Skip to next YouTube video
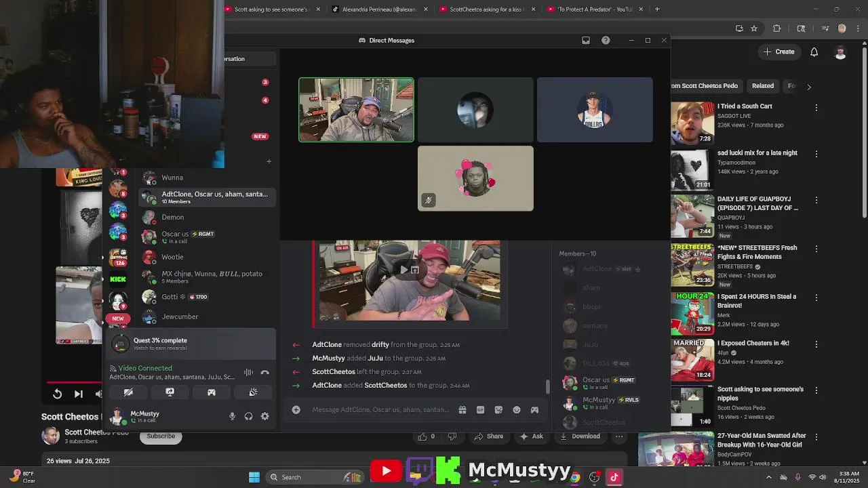This screenshot has width=868, height=488. point(79,394)
